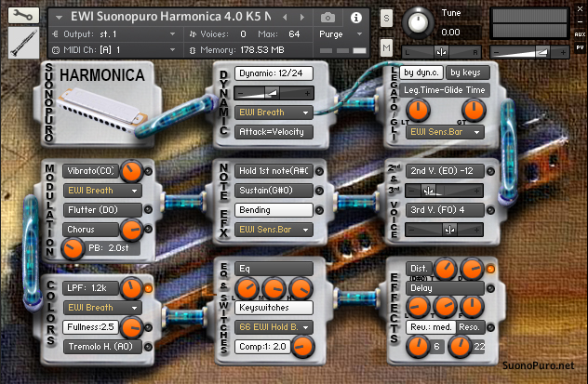The image size is (588, 384).
Task: Toggle the Bending LED switch
Action: (319, 210)
